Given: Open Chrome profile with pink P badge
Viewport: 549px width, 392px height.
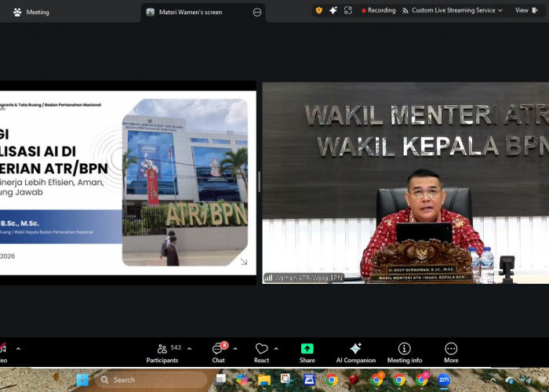Looking at the screenshot, I should [422, 379].
